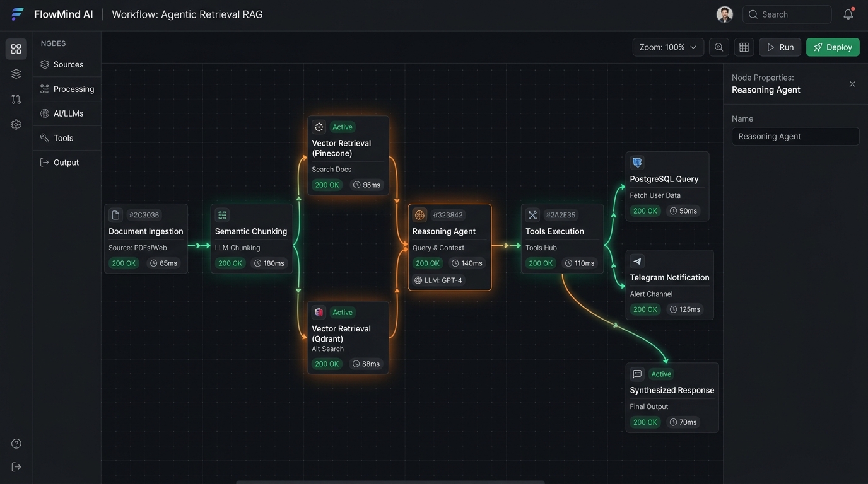Select the Document Ingestion node title

click(146, 231)
